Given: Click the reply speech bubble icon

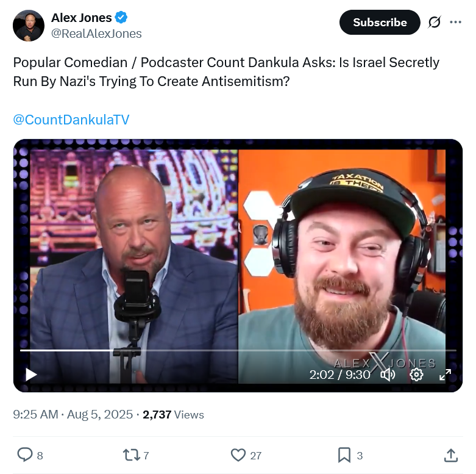Looking at the screenshot, I should tap(25, 455).
